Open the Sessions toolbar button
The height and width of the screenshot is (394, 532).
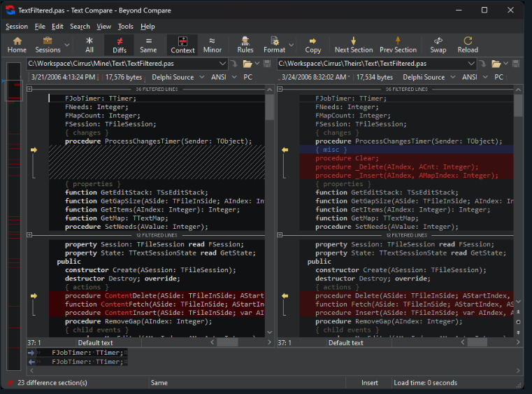point(48,45)
